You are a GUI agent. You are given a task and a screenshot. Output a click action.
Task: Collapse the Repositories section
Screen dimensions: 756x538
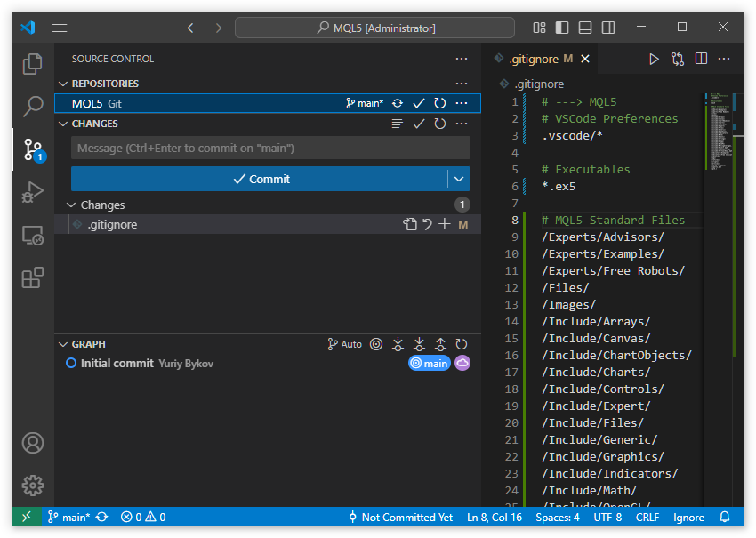tap(62, 84)
